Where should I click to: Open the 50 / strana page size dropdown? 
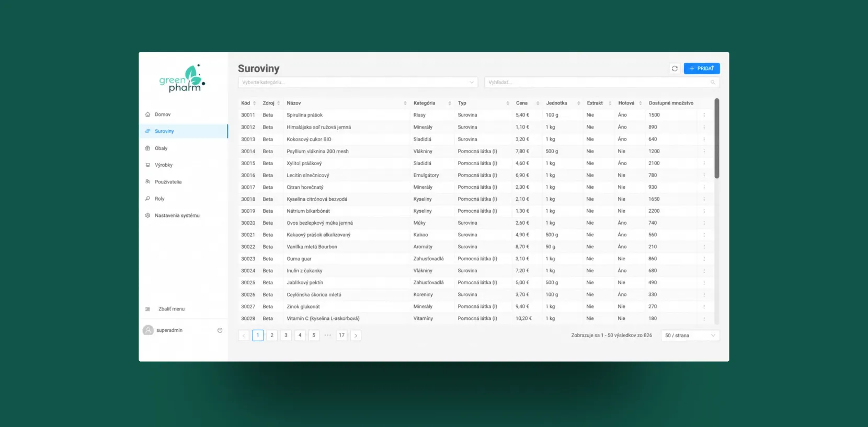tap(690, 336)
